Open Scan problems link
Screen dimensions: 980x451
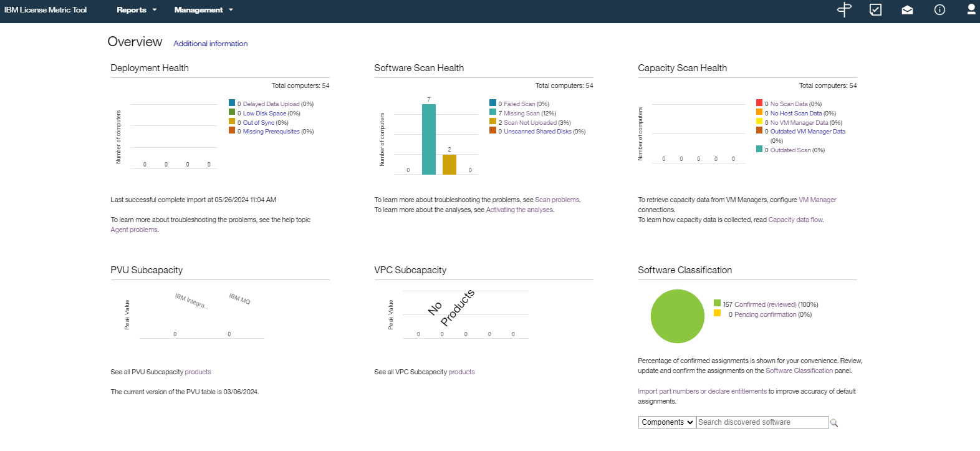[x=557, y=200]
